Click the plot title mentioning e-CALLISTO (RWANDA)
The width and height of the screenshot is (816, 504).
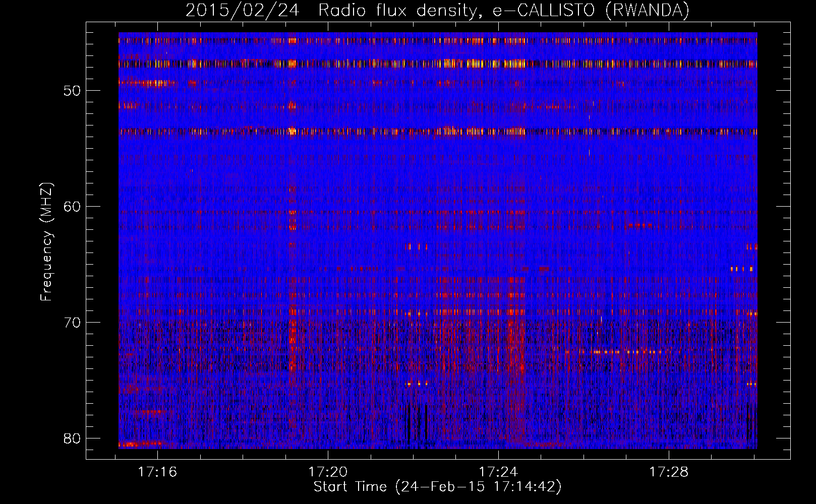(437, 11)
